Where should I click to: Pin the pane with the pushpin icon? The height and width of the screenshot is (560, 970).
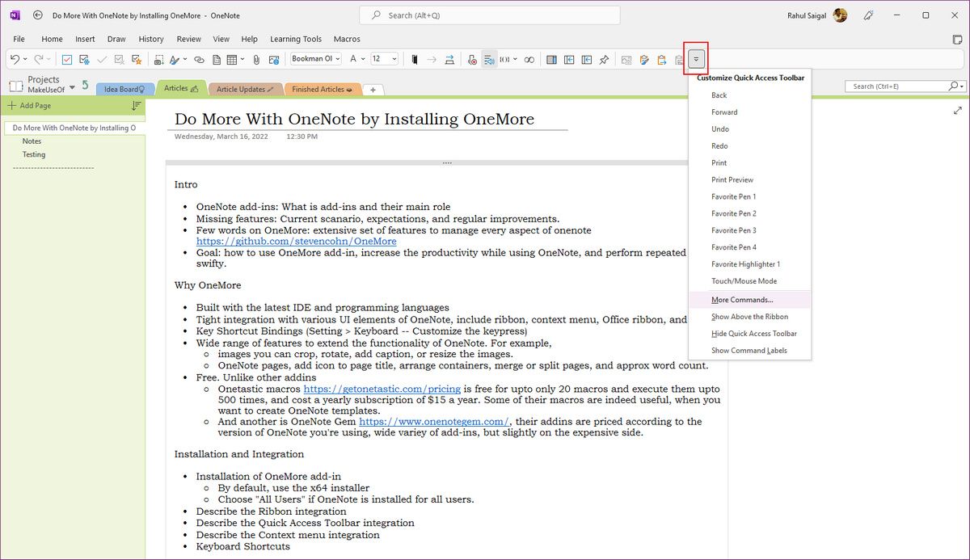604,59
